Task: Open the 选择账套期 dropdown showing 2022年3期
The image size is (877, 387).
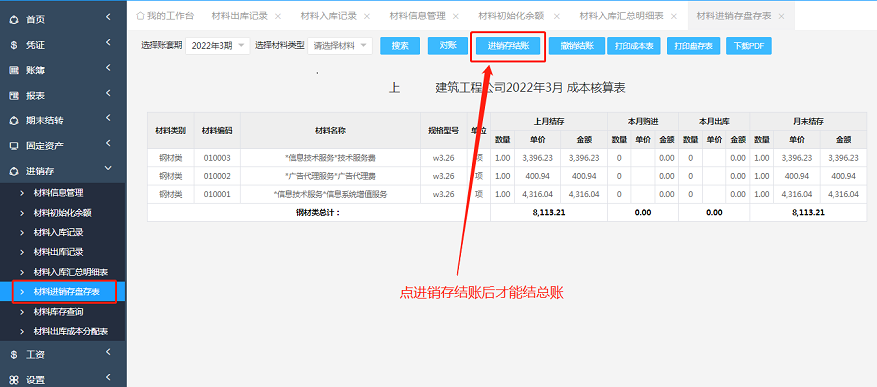Action: coord(218,46)
